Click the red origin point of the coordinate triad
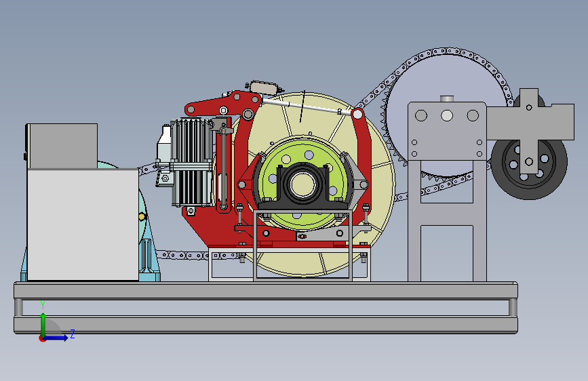Image resolution: width=588 pixels, height=381 pixels. 42,338
